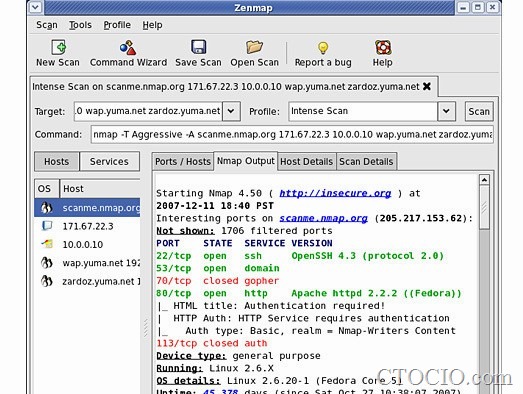The height and width of the screenshot is (394, 523).
Task: Close the Intense Scan tab with X
Action: [x=427, y=86]
